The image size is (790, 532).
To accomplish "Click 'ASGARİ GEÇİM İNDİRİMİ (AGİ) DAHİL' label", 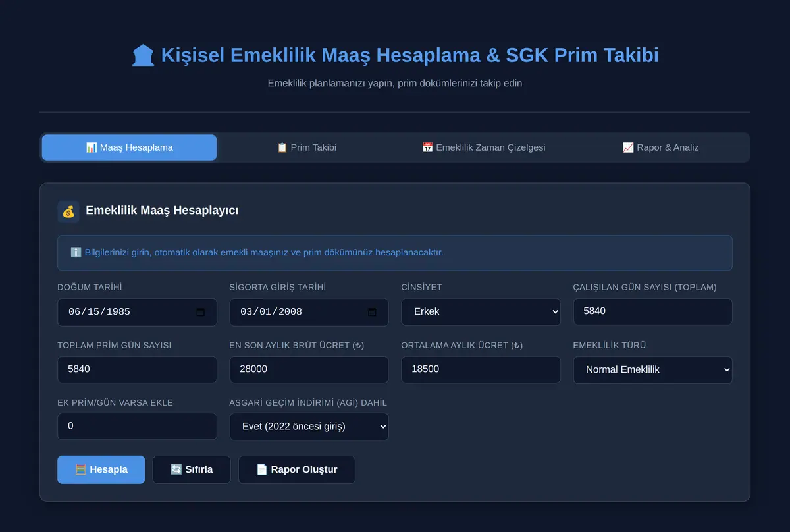I will tap(308, 402).
